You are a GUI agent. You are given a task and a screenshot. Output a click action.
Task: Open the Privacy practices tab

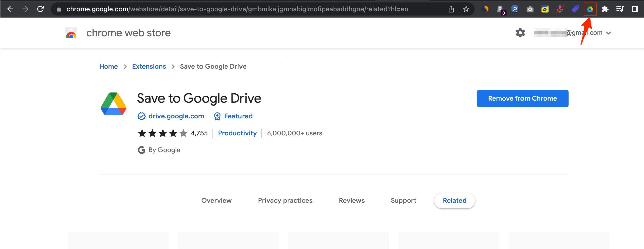tap(285, 200)
